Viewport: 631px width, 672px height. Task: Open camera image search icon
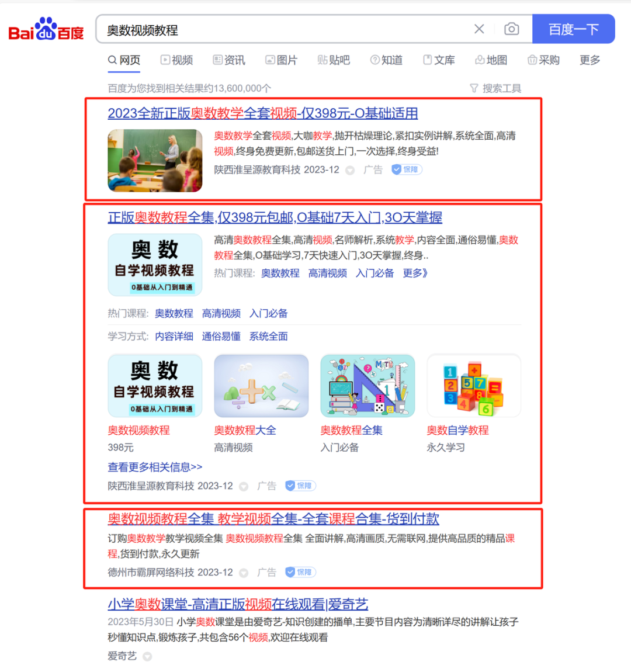pos(511,29)
